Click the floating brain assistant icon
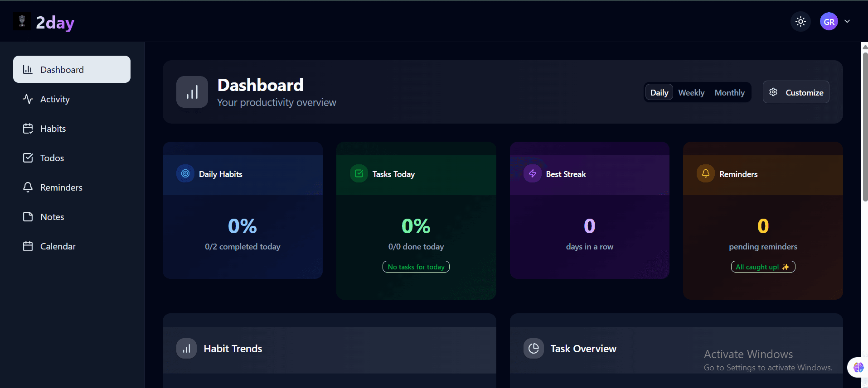 [858, 367]
